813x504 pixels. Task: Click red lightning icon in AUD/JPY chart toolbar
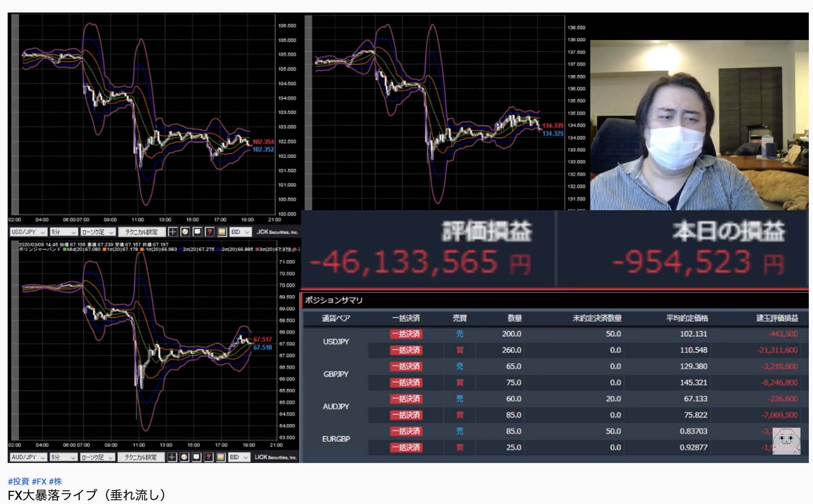coord(209,457)
